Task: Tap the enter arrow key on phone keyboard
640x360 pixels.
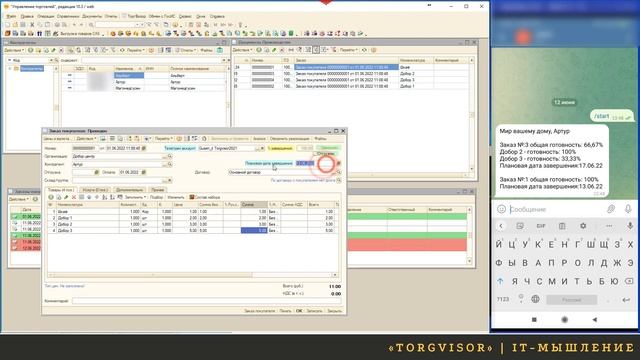Action: (626, 300)
